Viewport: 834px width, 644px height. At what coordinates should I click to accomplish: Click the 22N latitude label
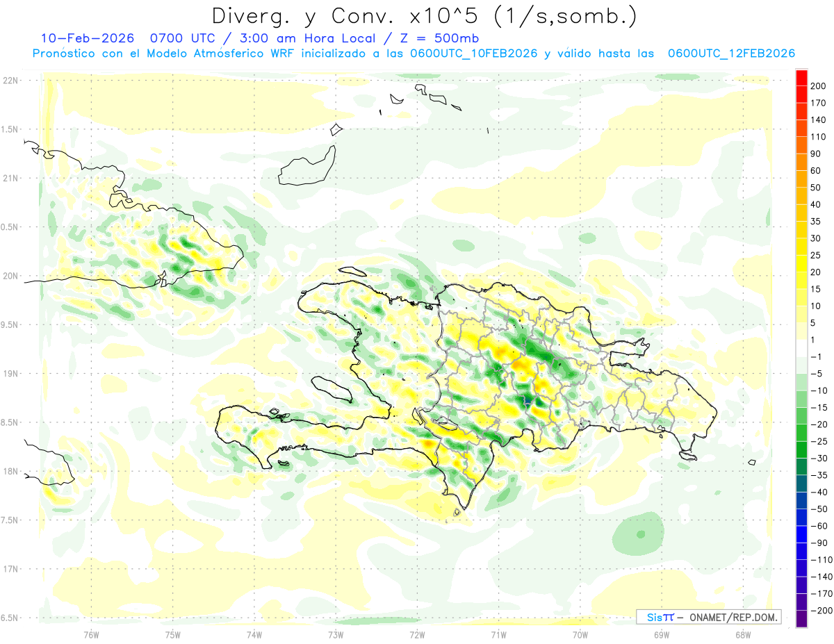10,81
